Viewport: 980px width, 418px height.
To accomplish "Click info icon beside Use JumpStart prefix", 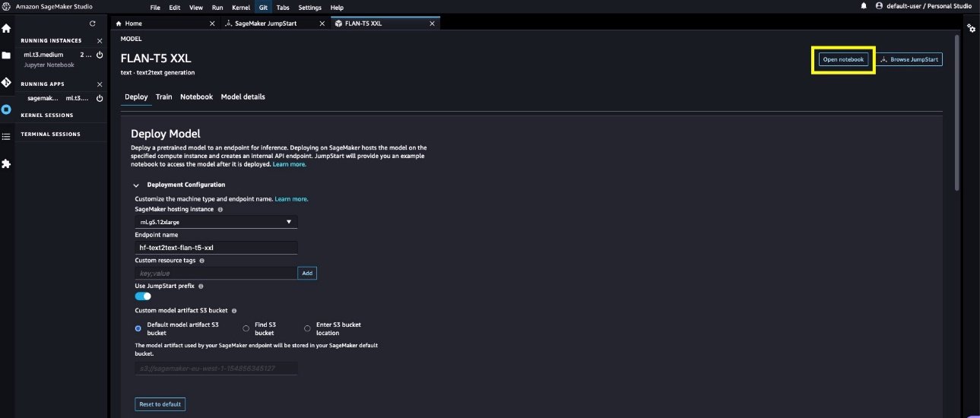I will [201, 286].
